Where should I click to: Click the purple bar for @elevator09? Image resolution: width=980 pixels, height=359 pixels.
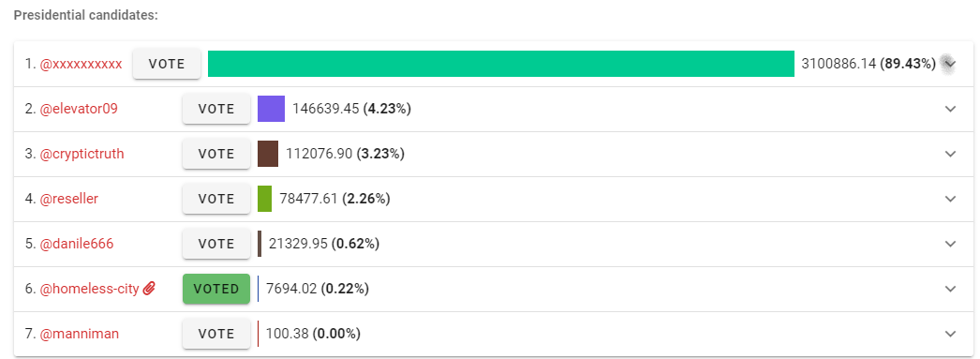pos(272,109)
